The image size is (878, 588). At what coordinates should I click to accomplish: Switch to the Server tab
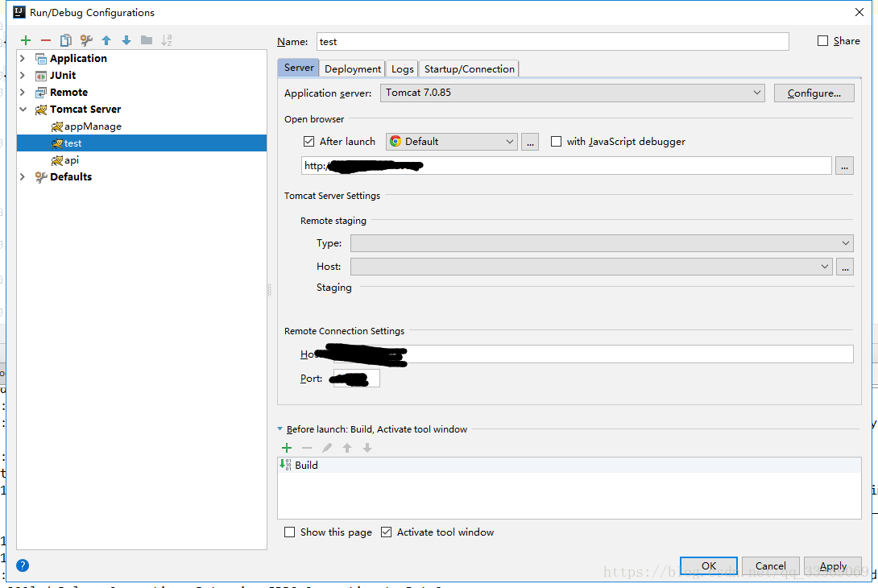299,68
